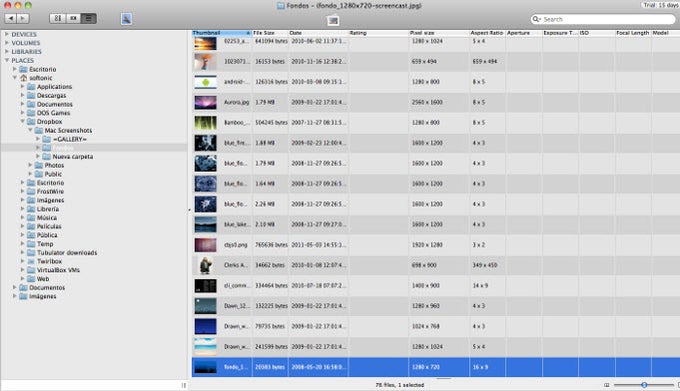The width and height of the screenshot is (680, 391).
Task: Sort by the ISO column header
Action: point(596,33)
